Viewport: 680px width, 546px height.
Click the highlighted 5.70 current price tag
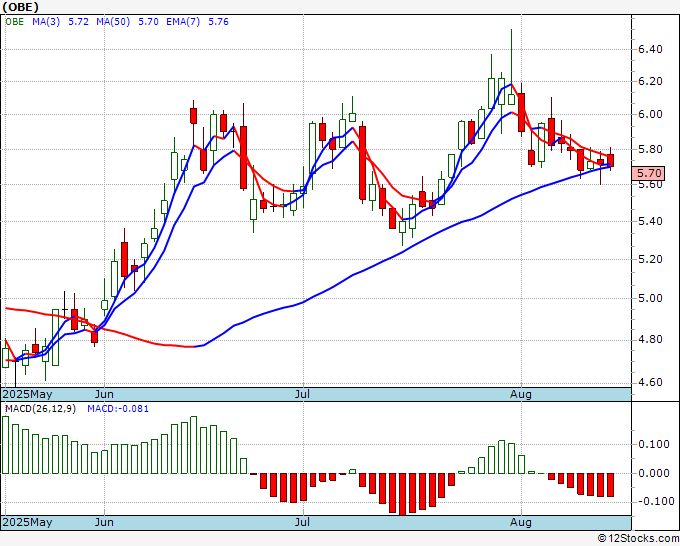[649, 173]
